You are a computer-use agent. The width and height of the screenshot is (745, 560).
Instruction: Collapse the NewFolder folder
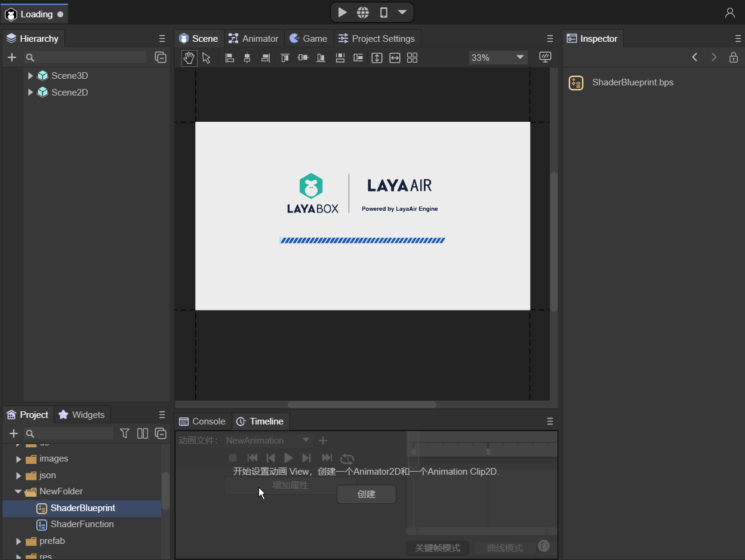19,492
